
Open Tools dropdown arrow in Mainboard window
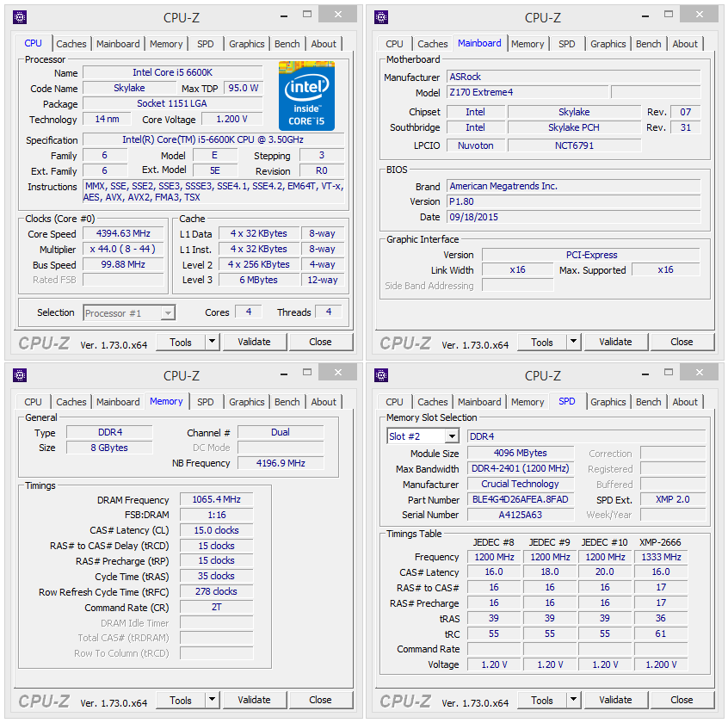[573, 342]
